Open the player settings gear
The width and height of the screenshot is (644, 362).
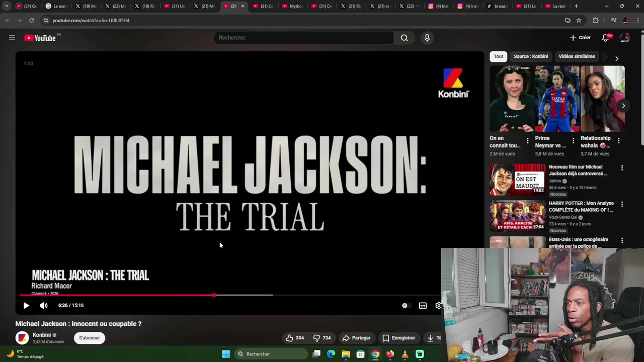[438, 305]
